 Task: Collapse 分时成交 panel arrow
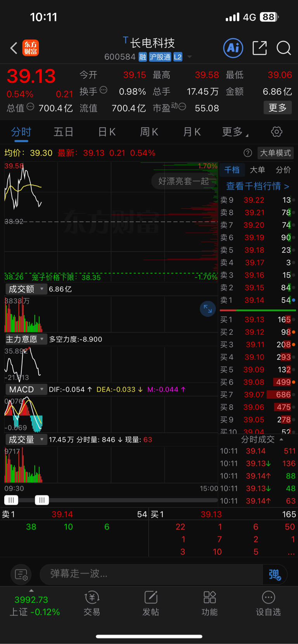pyautogui.click(x=281, y=439)
